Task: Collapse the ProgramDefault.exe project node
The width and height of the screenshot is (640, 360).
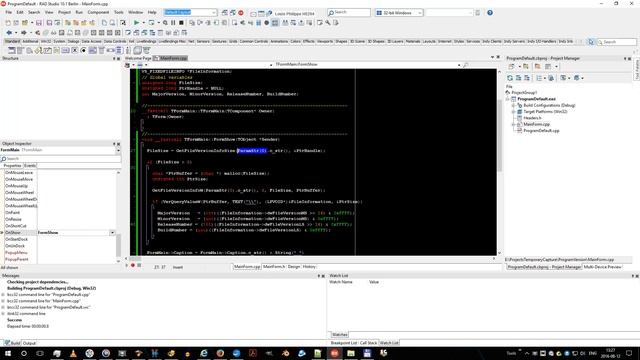Action: 508,99
